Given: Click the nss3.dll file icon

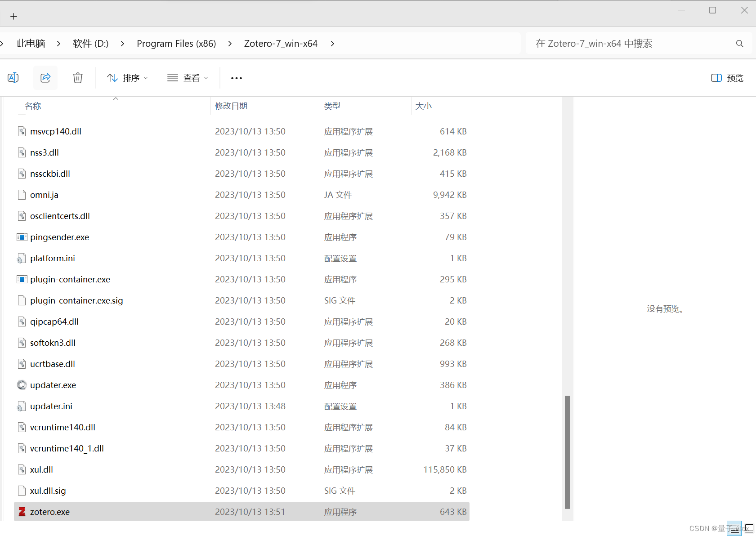Looking at the screenshot, I should pyautogui.click(x=22, y=152).
